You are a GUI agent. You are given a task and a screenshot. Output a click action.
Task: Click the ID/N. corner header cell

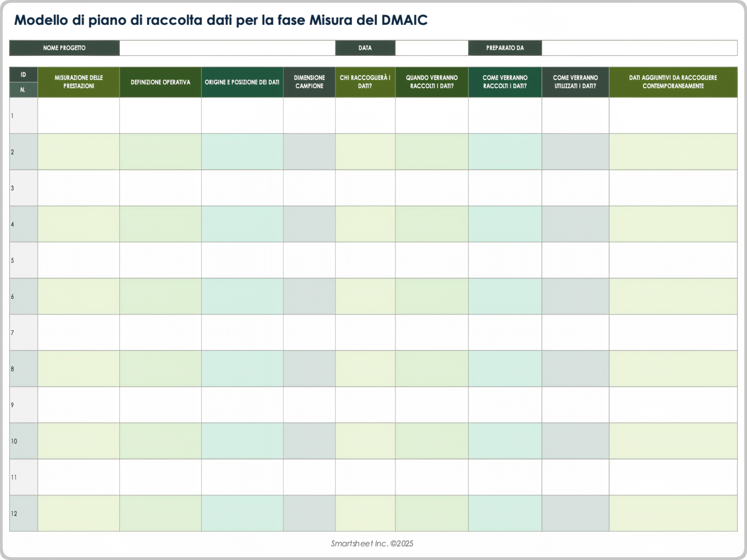(23, 82)
